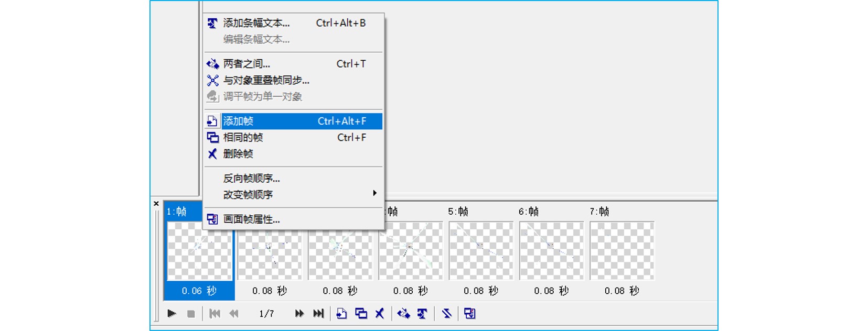Select frame 1 thumbnail

click(199, 251)
